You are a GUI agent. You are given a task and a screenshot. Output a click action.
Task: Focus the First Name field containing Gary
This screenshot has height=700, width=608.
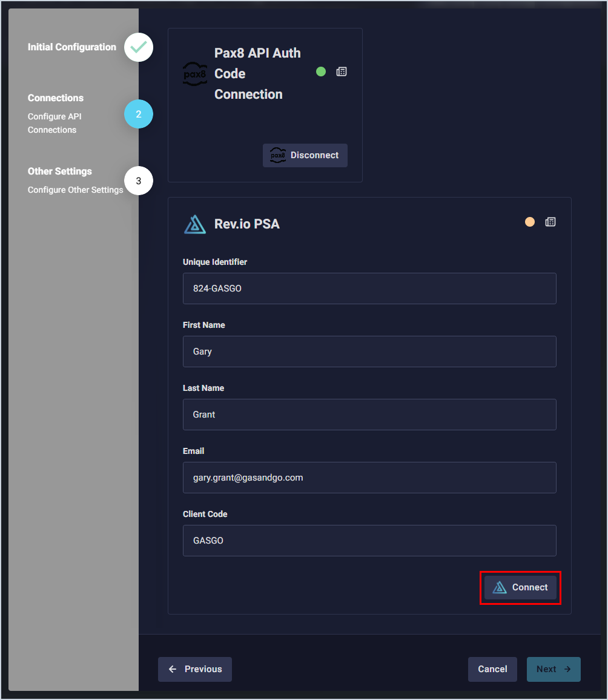369,352
